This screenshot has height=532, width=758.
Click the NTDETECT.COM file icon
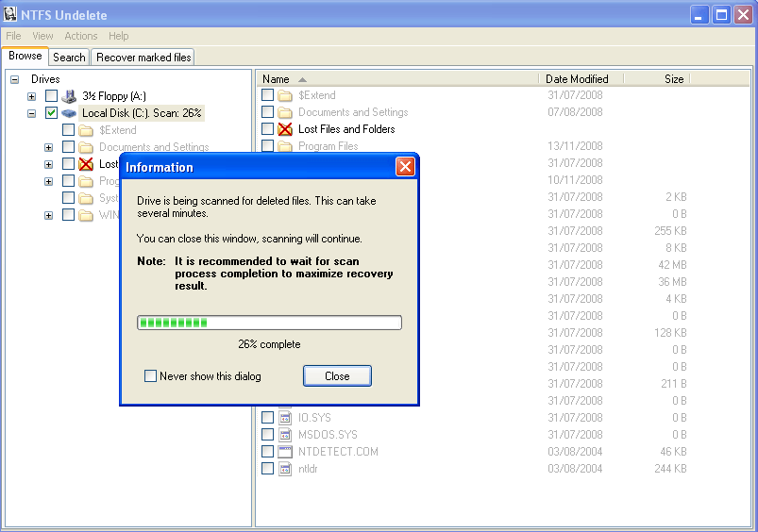[285, 452]
